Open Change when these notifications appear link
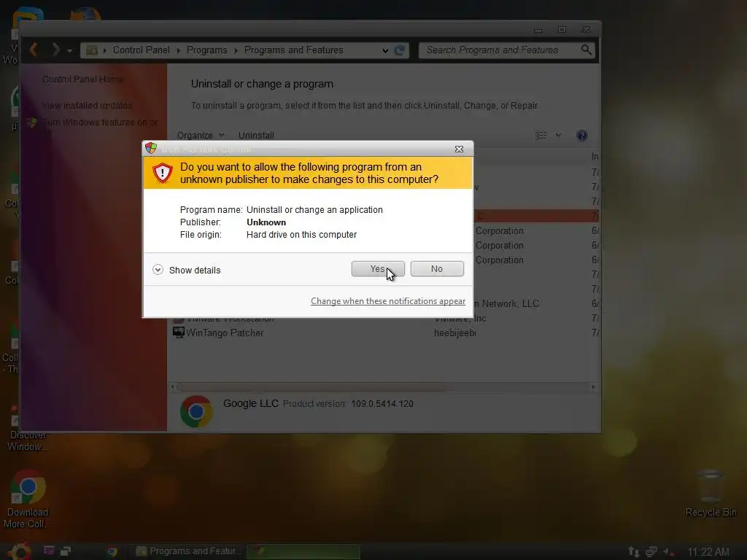 tap(388, 301)
